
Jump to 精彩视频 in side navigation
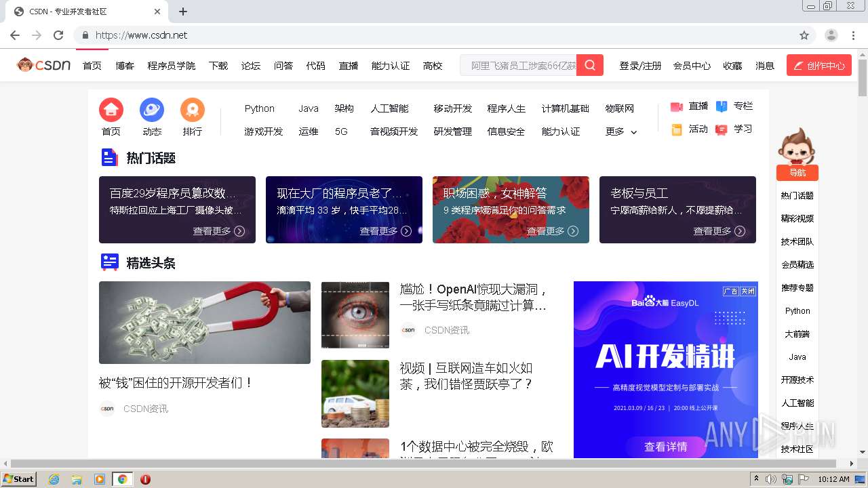pyautogui.click(x=797, y=218)
